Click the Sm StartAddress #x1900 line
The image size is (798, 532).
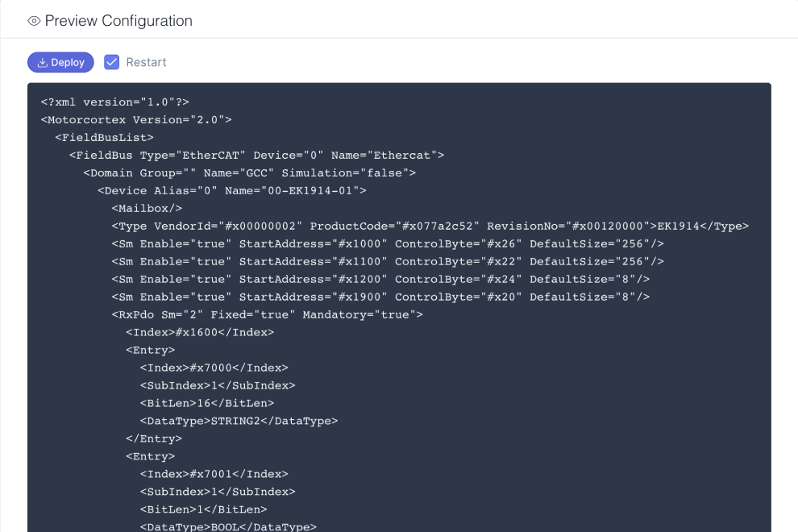tap(380, 297)
